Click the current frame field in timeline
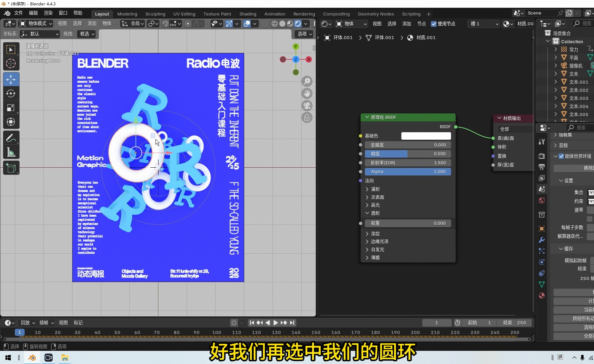 (437, 323)
